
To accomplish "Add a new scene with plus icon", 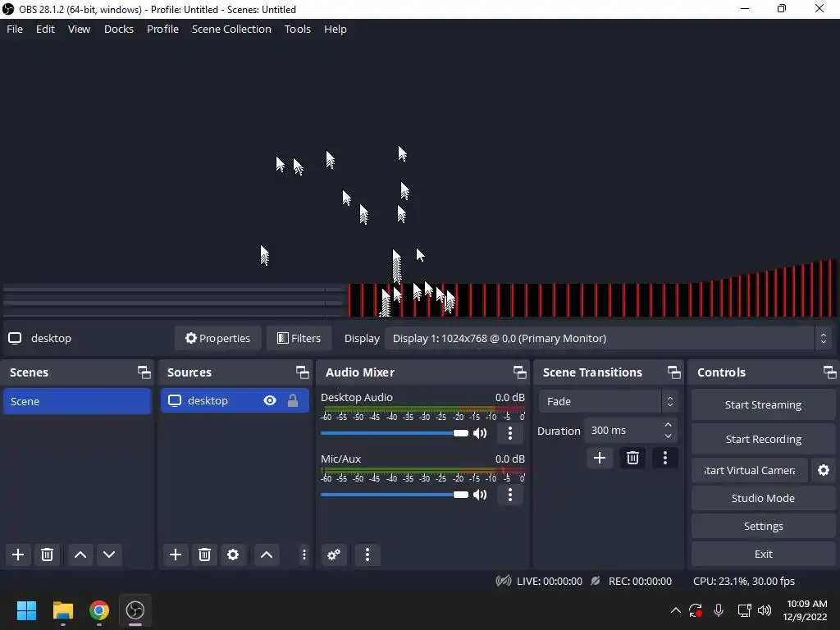I will click(18, 555).
